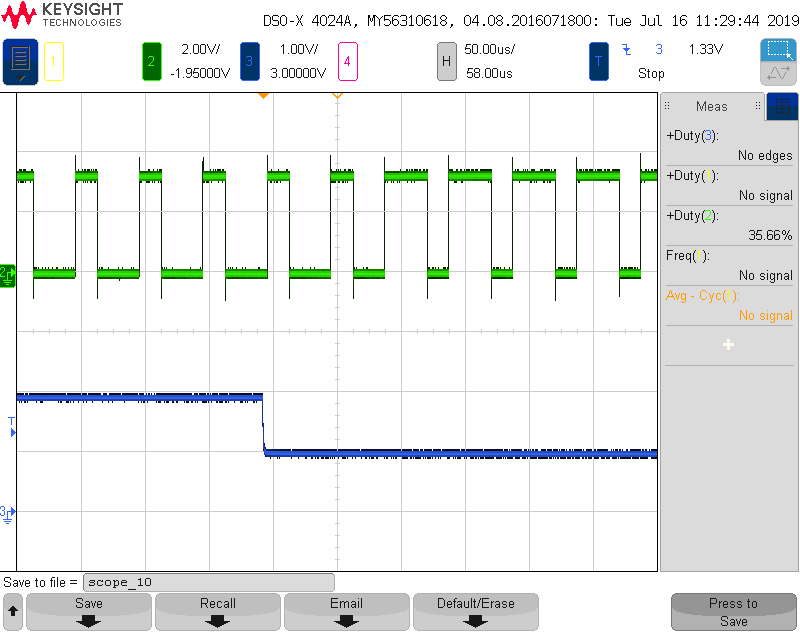The width and height of the screenshot is (800, 632).
Task: Enable channel 4 pink button
Action: [x=347, y=61]
